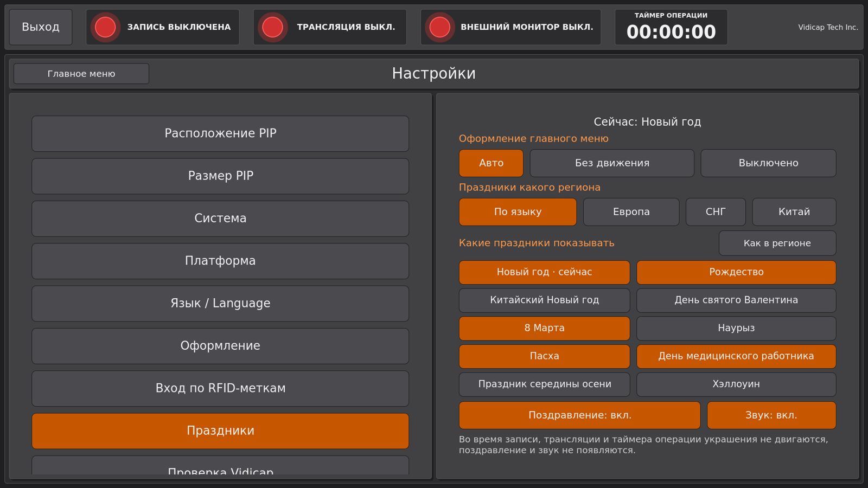Image resolution: width=868 pixels, height=488 pixels.
Task: Toggle День медицинского работника holiday
Action: point(736,356)
